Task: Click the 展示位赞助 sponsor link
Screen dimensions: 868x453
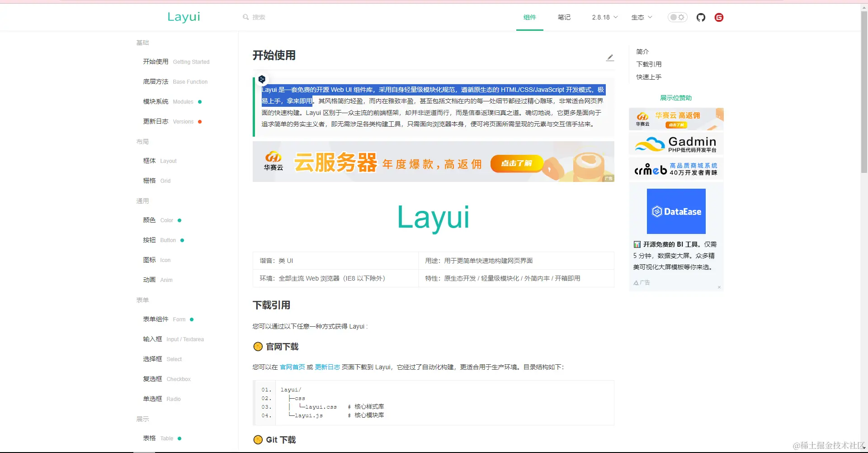Action: [676, 98]
